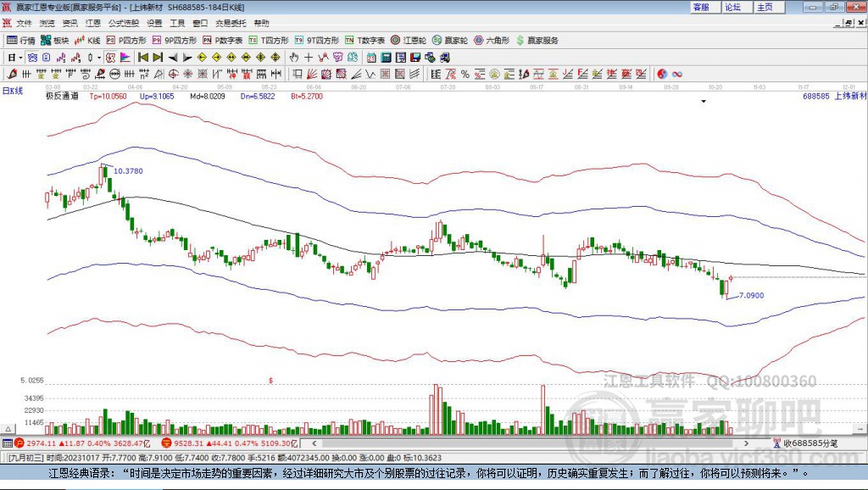Move chart left with black left arrow
The image size is (868, 490).
coord(173,58)
